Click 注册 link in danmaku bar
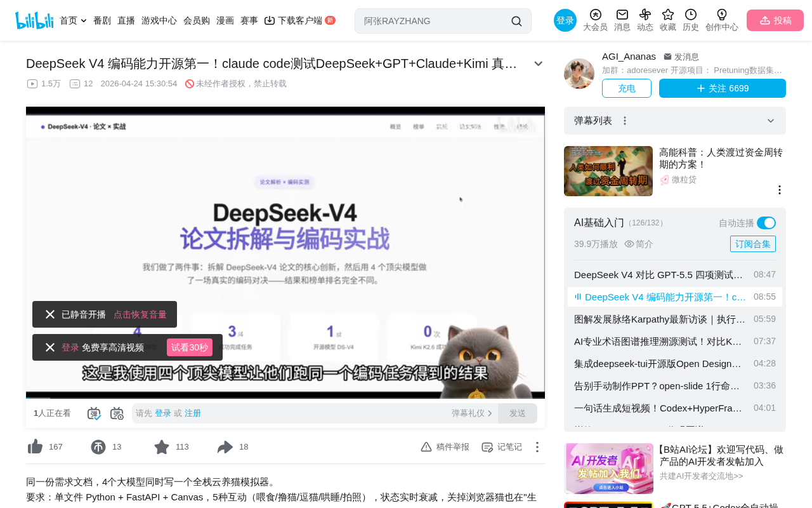 coord(193,413)
